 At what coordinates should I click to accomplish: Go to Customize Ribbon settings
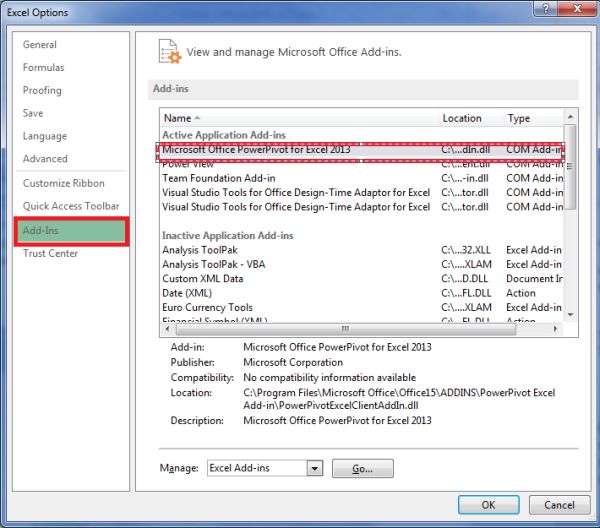coord(64,183)
